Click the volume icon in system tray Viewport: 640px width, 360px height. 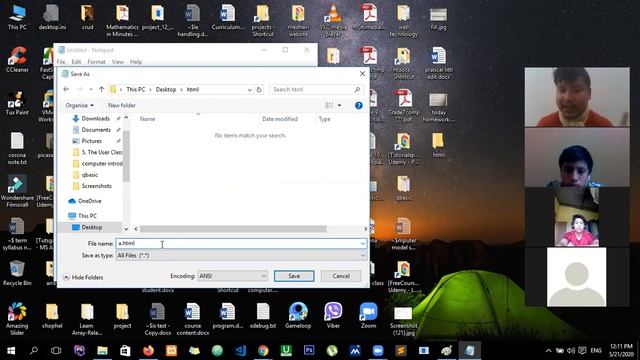(x=571, y=351)
